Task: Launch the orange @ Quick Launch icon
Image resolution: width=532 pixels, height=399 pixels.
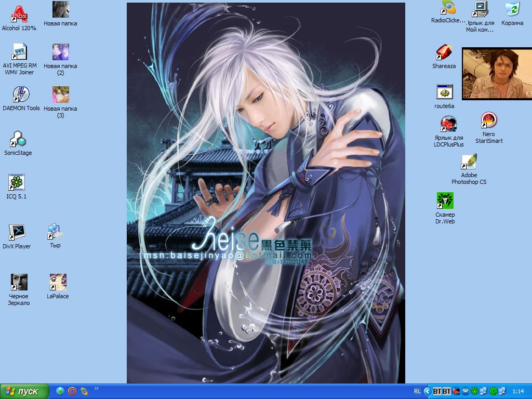Action: [72, 392]
